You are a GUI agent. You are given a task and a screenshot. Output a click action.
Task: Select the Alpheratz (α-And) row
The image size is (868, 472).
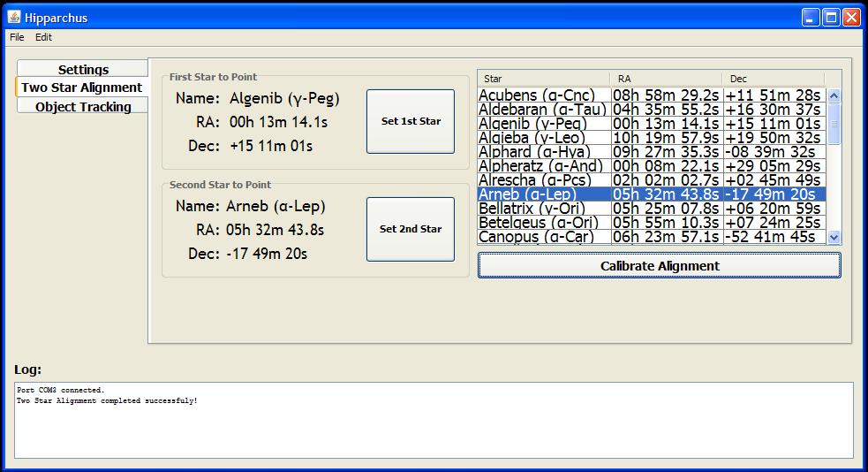tap(542, 166)
